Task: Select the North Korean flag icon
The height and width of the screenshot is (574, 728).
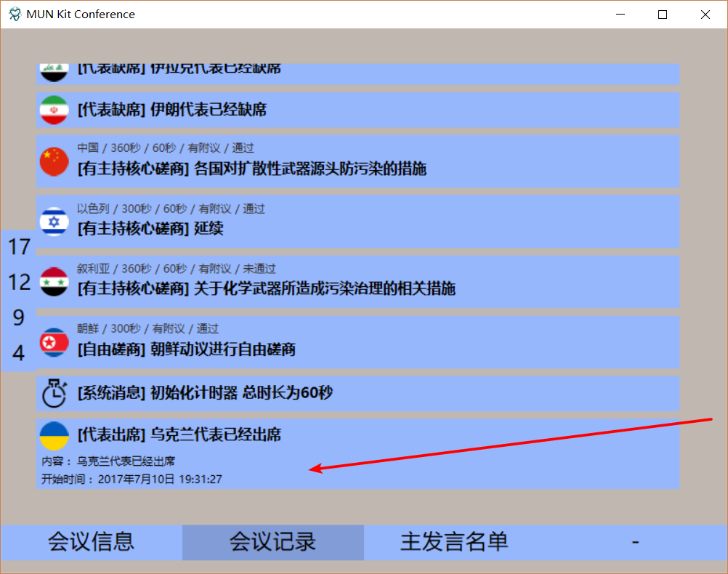Action: pyautogui.click(x=53, y=341)
